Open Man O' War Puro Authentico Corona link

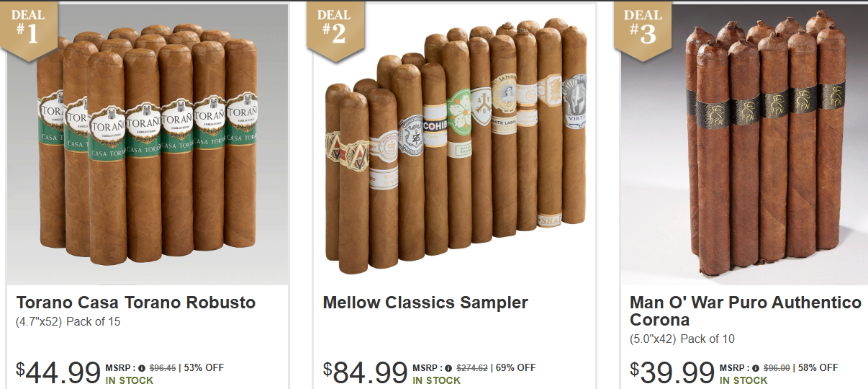[x=746, y=311]
